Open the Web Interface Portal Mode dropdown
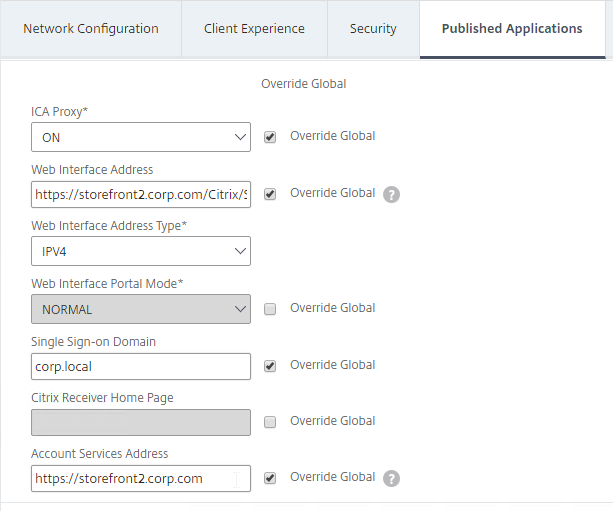This screenshot has width=613, height=511. click(141, 309)
